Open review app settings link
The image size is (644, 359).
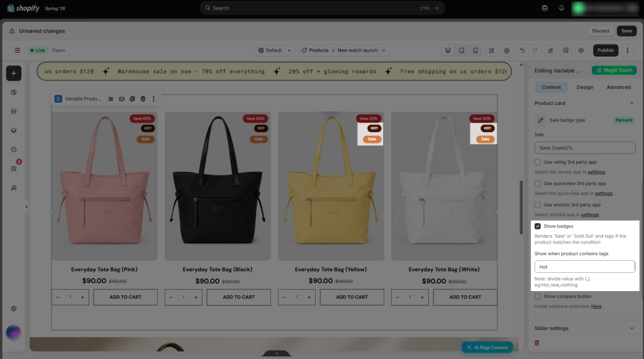pyautogui.click(x=596, y=172)
